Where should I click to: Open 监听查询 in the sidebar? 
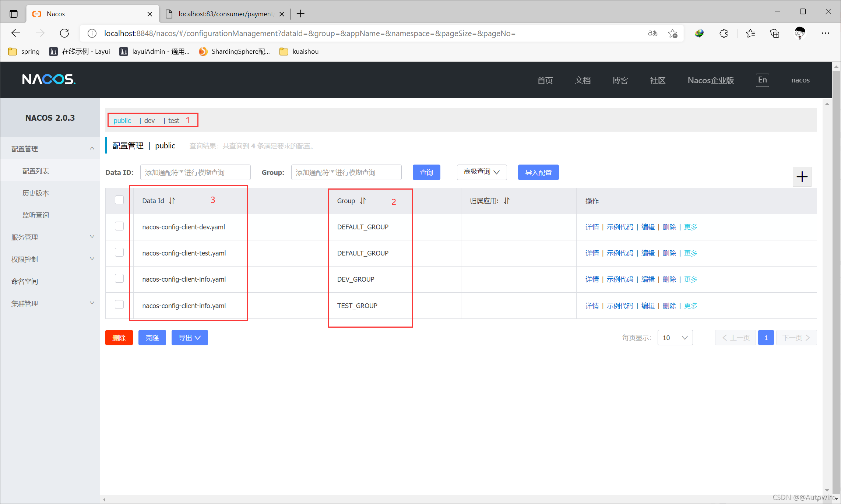coord(35,215)
